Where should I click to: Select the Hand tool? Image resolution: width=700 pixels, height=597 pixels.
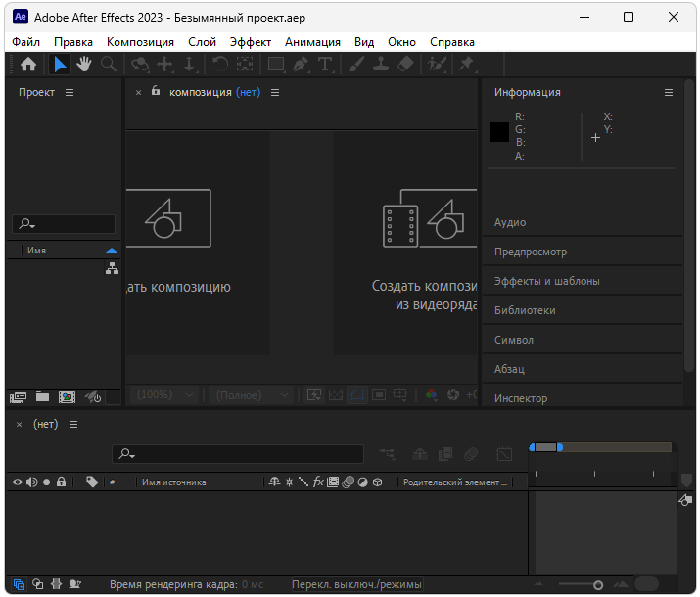(x=83, y=65)
